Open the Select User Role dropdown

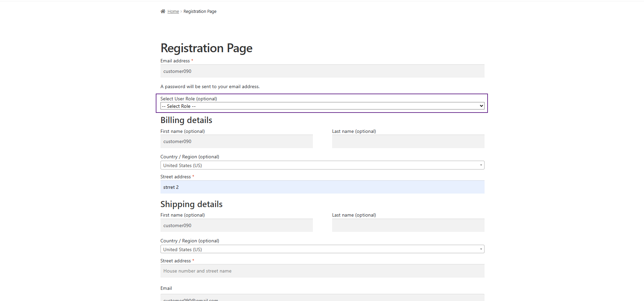point(322,106)
